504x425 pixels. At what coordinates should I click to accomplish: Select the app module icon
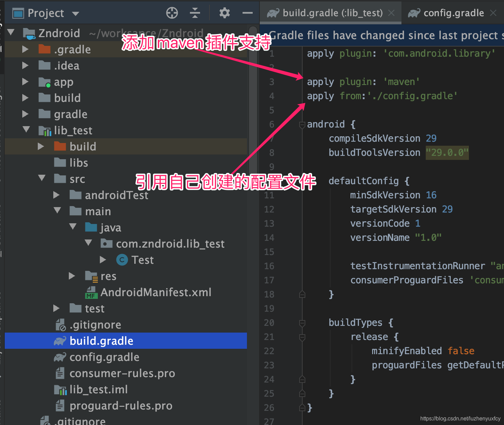[x=45, y=82]
